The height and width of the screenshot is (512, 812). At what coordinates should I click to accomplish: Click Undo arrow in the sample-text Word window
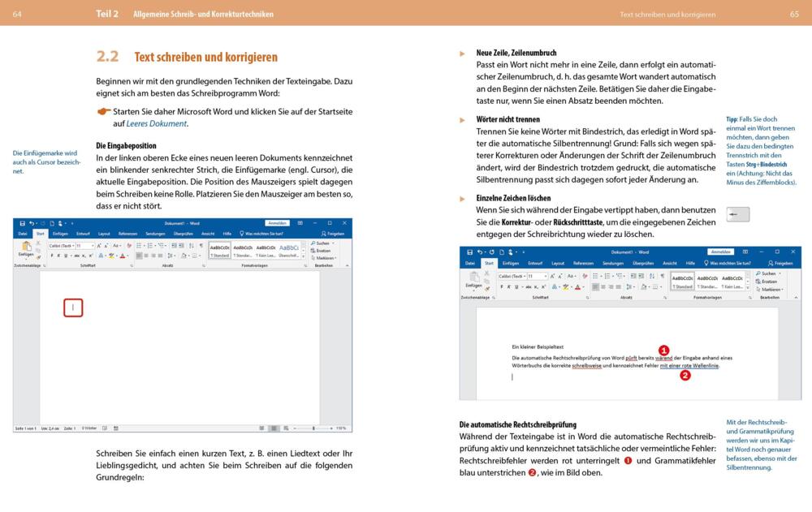pyautogui.click(x=480, y=252)
